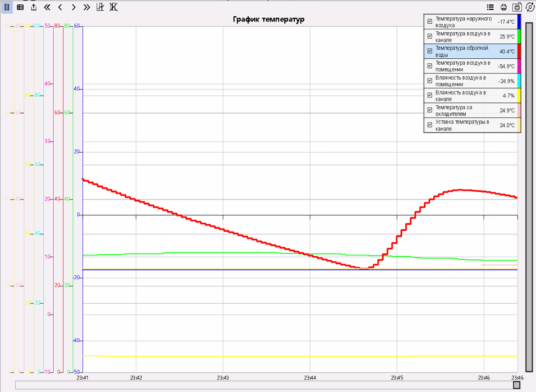Viewport: 536px width, 392px height.
Task: Click the 23:43 time axis label
Action: point(223,377)
